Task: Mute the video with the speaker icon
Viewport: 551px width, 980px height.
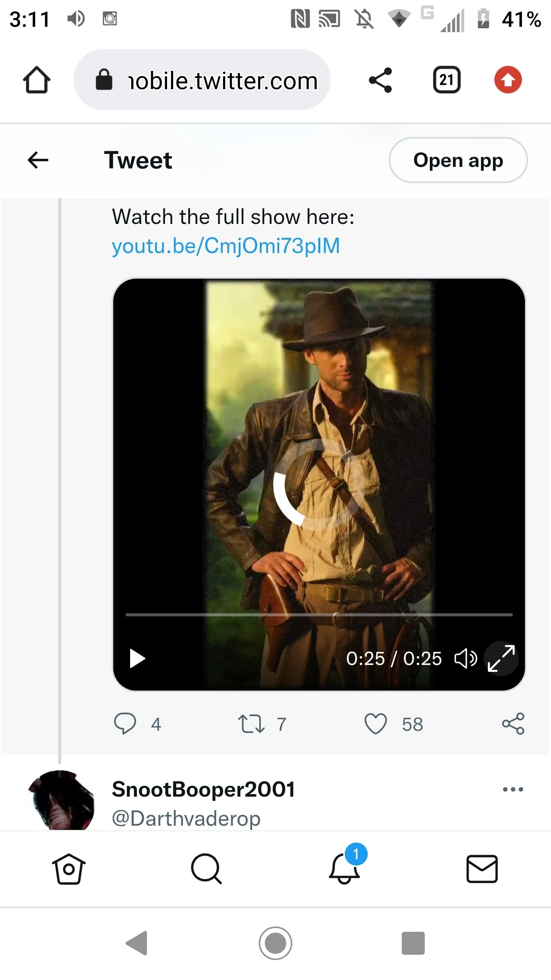Action: click(465, 658)
